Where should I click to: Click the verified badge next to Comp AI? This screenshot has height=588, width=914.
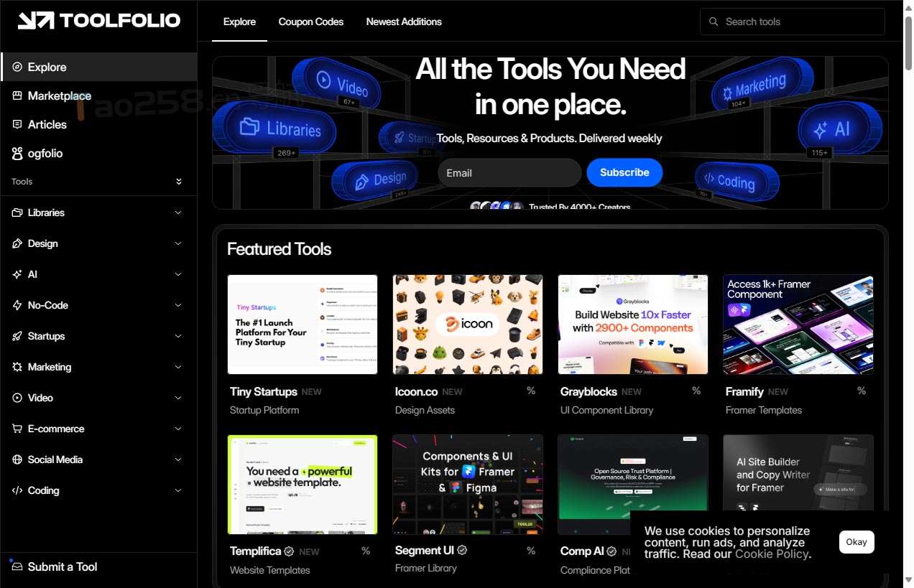(x=611, y=551)
